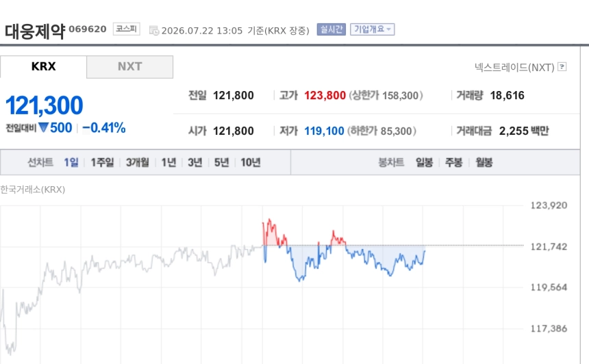
Task: Open the Nextrade (NXT) help question icon
Action: 562,67
